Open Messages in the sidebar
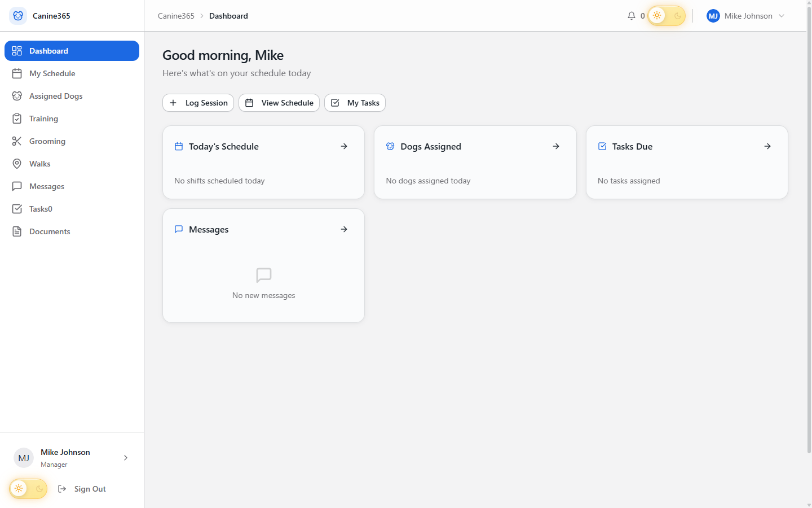Screen dimensions: 812x508 (72, 186)
